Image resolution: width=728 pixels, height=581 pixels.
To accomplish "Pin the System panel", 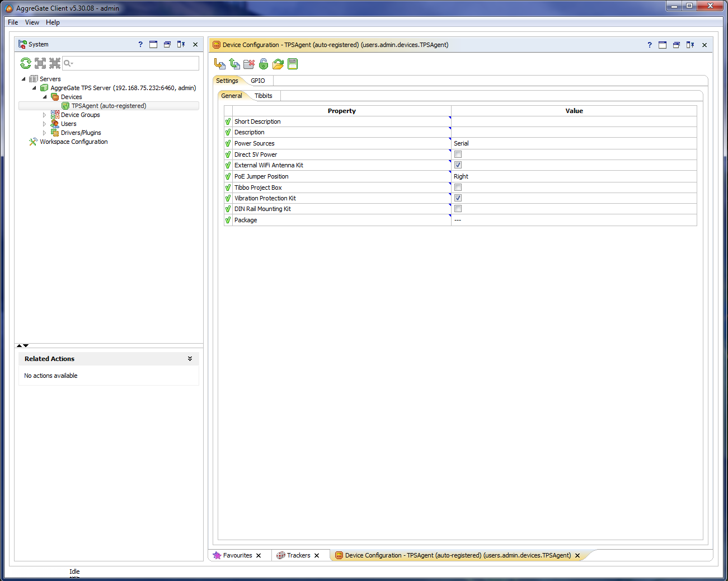I will (x=181, y=44).
